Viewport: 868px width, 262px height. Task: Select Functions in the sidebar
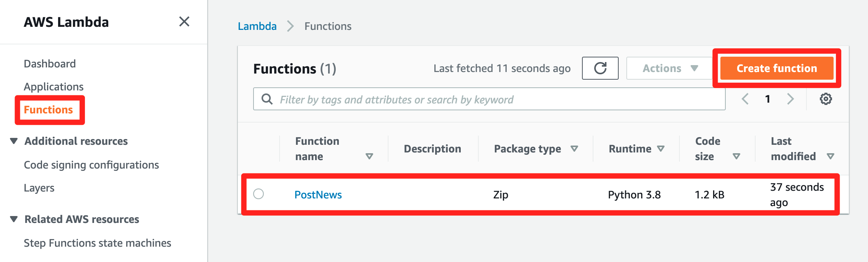coord(48,110)
